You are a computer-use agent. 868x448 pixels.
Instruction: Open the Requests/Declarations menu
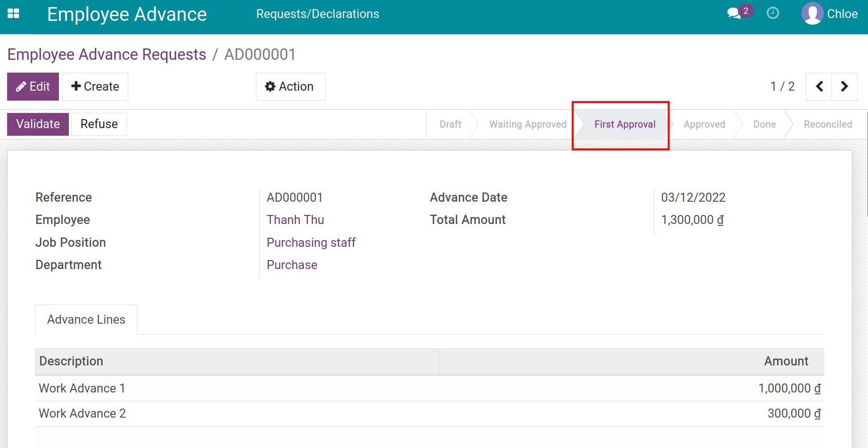pos(317,14)
